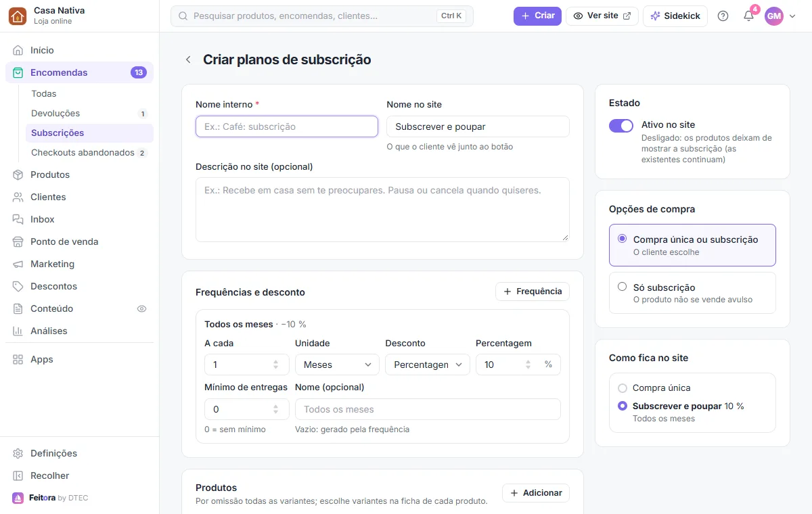Click the Descrição no site textarea
812x514 pixels.
(382, 210)
